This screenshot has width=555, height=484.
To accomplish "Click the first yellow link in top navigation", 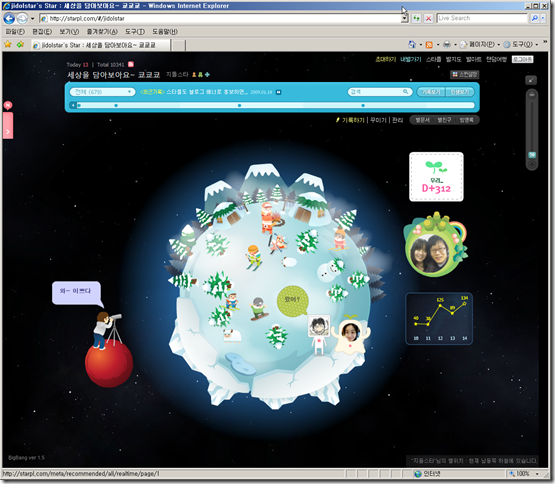I will pyautogui.click(x=385, y=59).
